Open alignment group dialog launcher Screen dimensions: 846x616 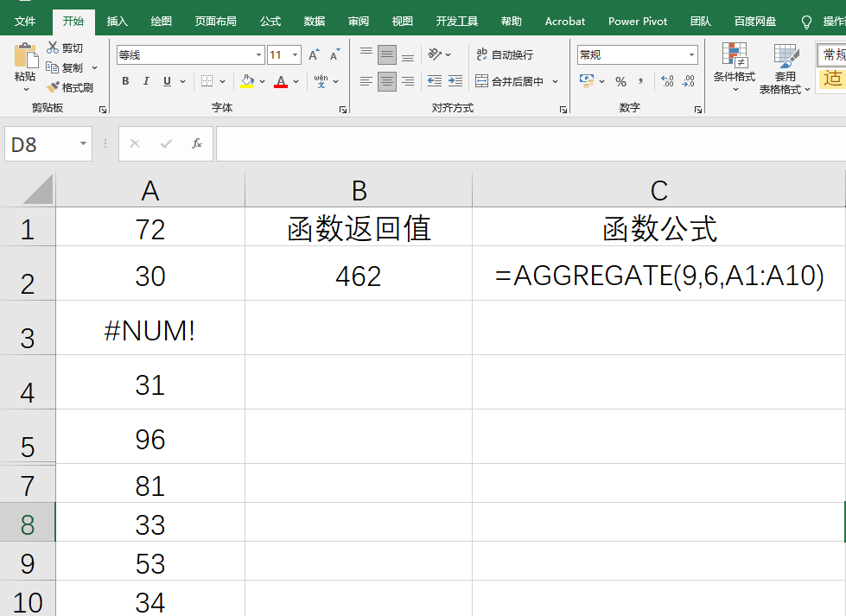point(563,110)
